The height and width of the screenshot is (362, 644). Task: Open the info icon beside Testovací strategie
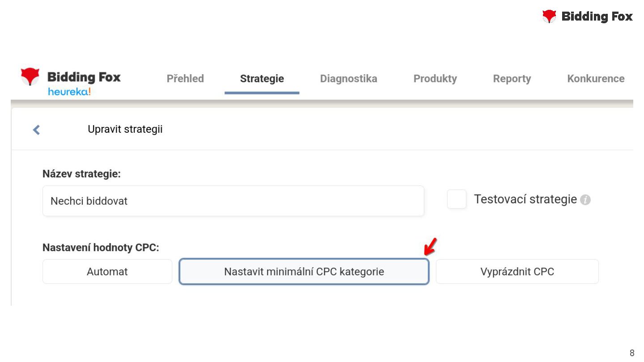tap(585, 200)
